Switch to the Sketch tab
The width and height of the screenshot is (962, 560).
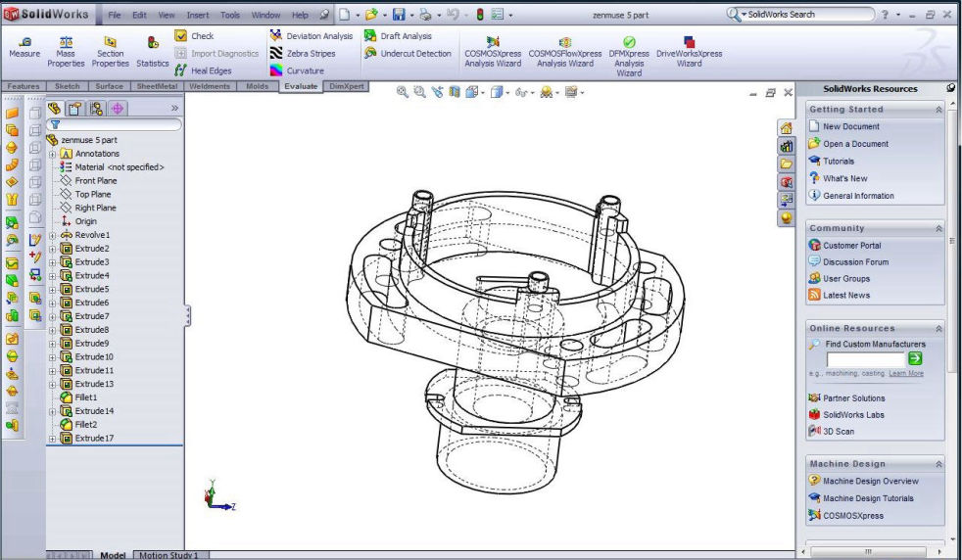tap(67, 86)
